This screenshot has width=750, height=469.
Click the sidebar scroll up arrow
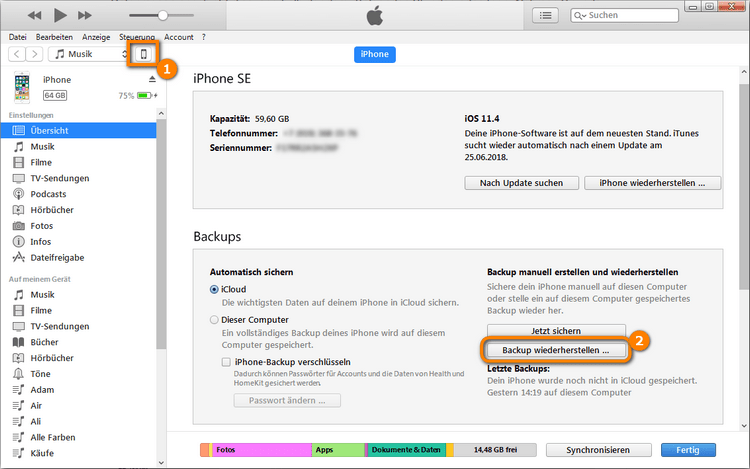161,113
